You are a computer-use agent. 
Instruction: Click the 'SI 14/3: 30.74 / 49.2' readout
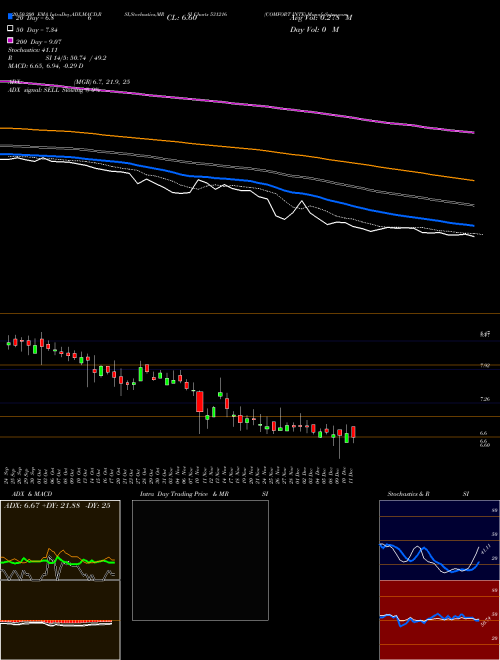click(x=76, y=58)
